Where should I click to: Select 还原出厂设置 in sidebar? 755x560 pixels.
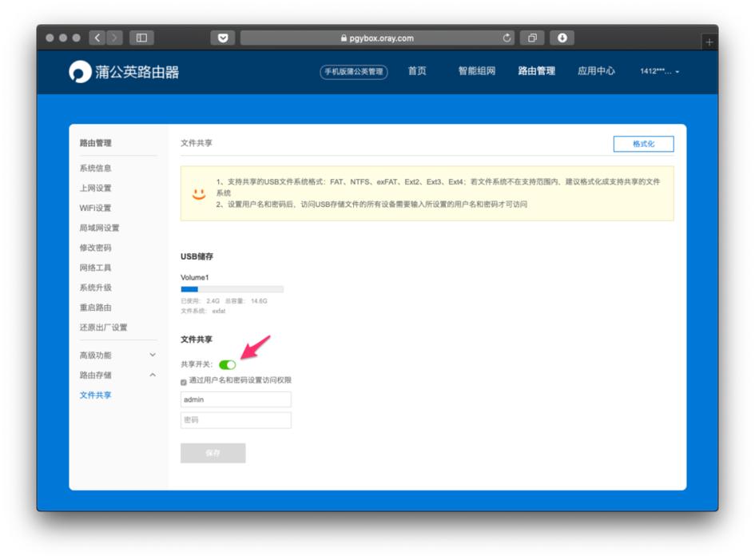(x=103, y=328)
